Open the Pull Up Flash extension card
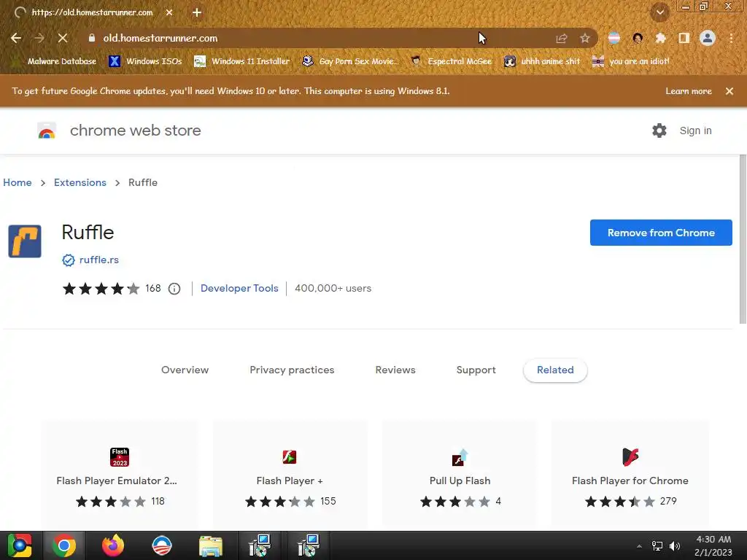This screenshot has height=560, width=747. [x=460, y=474]
